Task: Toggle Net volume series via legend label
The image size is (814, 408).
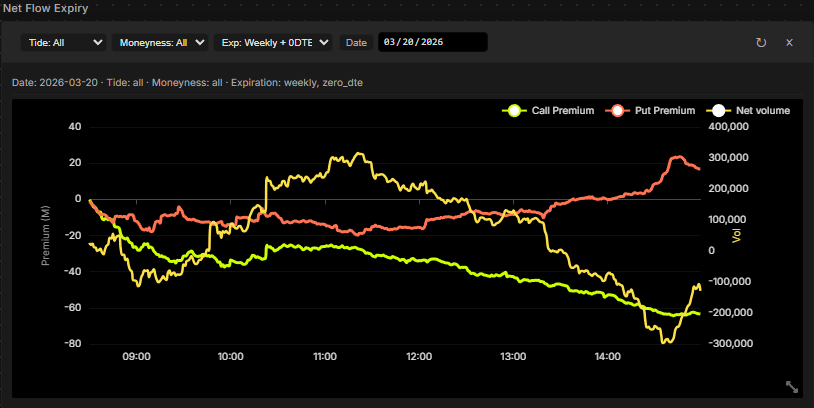Action: pos(762,110)
